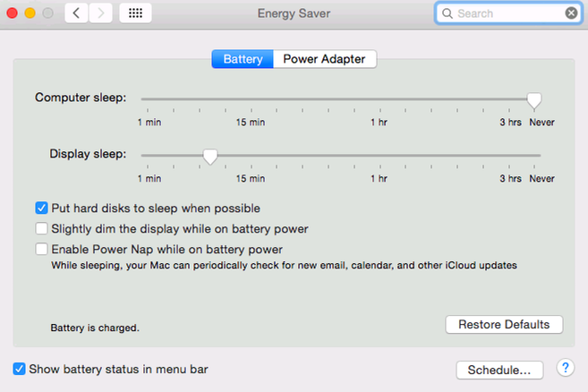The width and height of the screenshot is (588, 392).
Task: Clear the search field with the X icon
Action: (x=571, y=13)
